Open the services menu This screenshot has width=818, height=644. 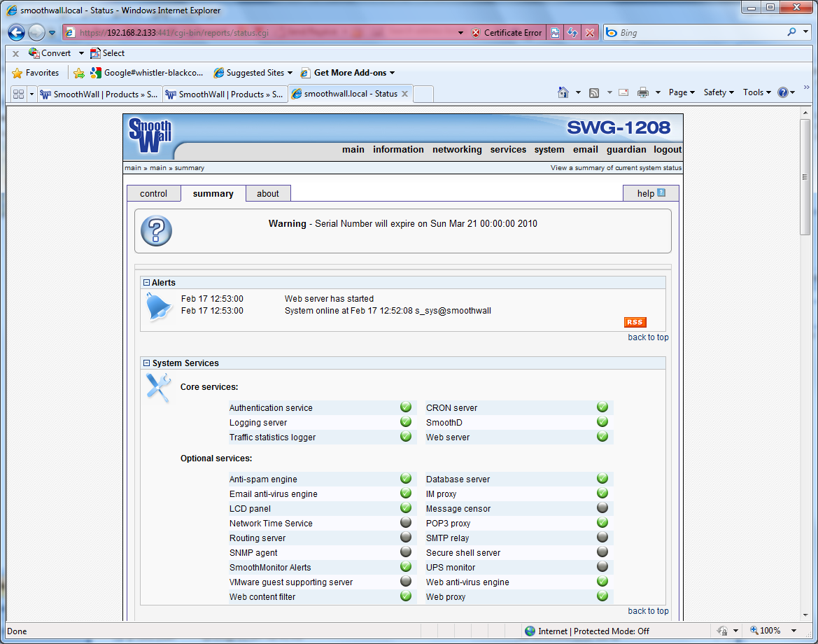(508, 149)
